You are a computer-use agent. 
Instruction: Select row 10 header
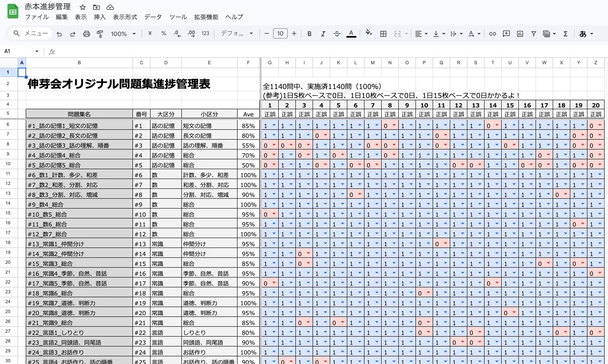click(x=8, y=164)
